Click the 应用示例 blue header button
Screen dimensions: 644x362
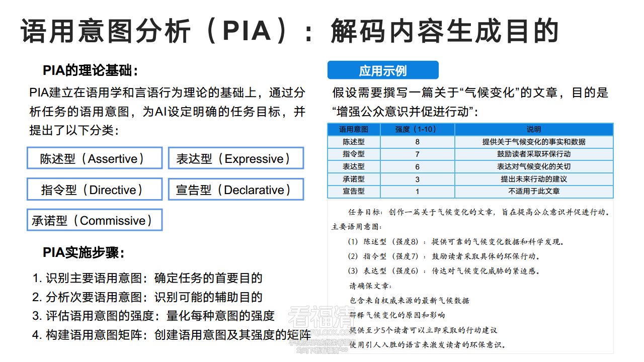pyautogui.click(x=383, y=70)
